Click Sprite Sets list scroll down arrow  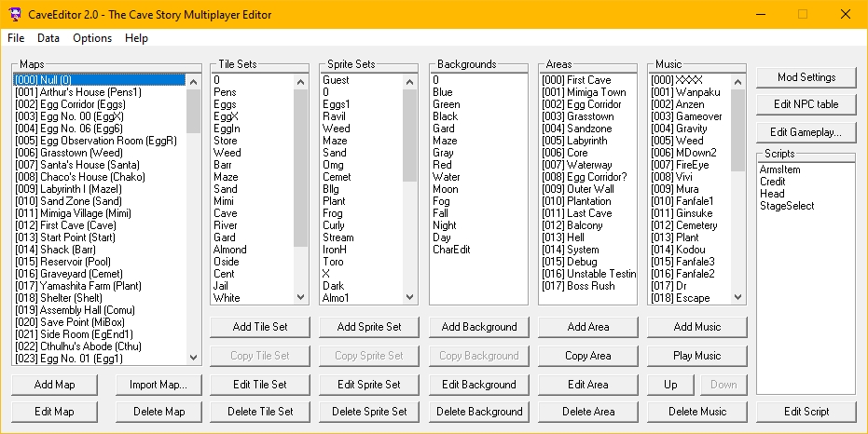pos(409,297)
